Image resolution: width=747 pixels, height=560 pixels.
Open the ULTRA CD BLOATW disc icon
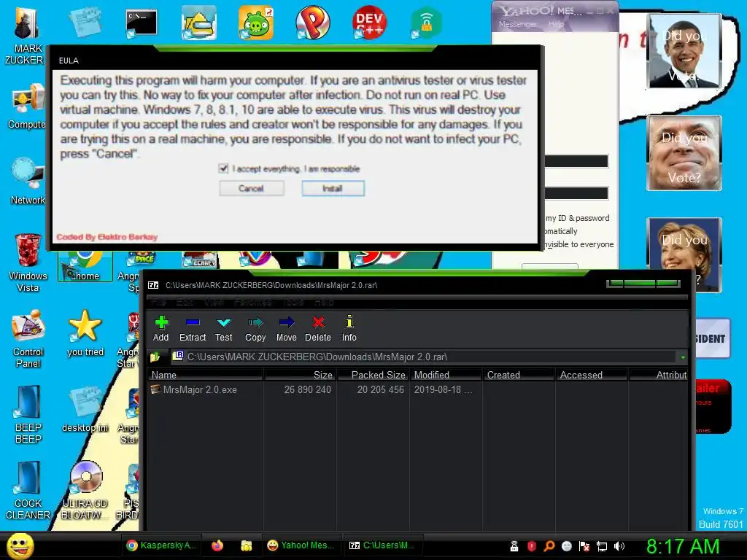[x=85, y=490]
